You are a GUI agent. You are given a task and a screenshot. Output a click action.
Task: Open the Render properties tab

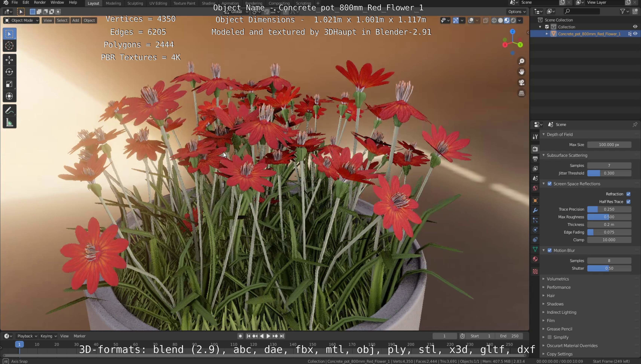click(535, 149)
